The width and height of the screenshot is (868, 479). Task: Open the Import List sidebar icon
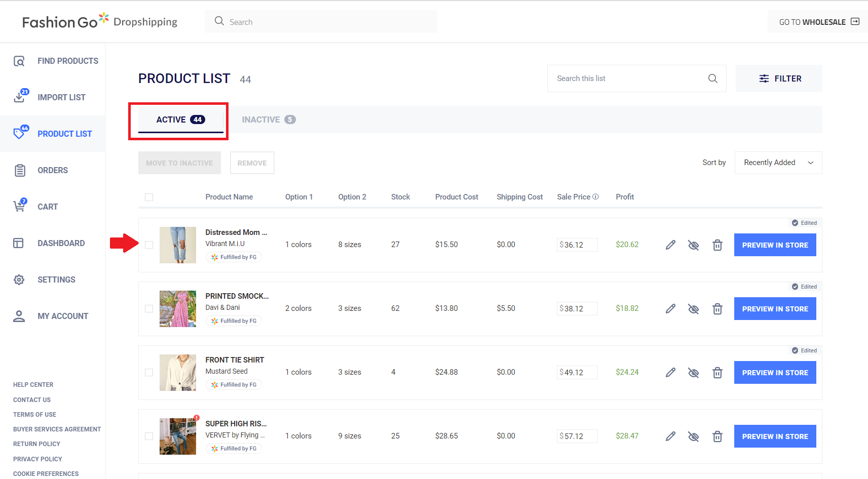(x=20, y=97)
